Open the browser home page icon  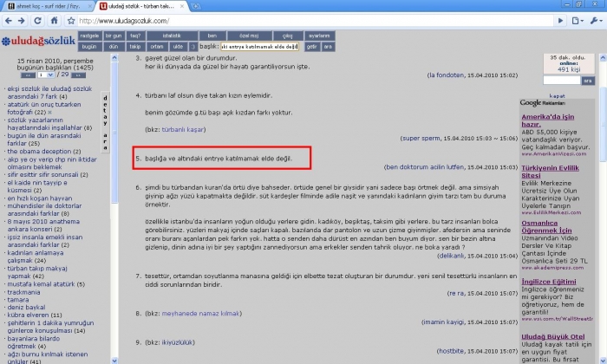54,21
